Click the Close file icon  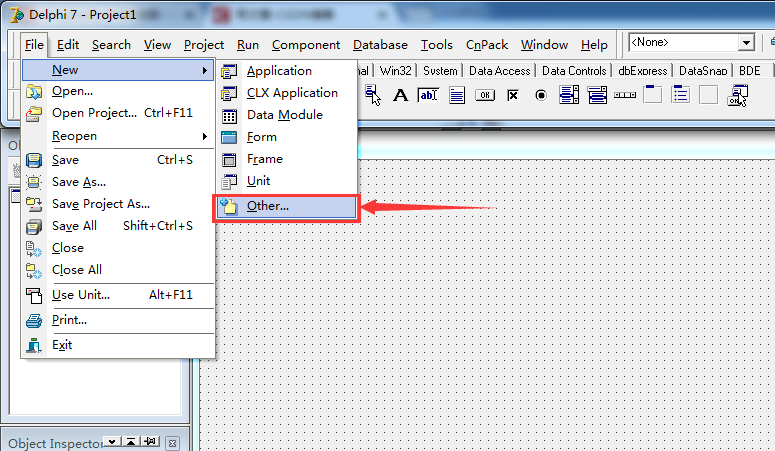(34, 249)
